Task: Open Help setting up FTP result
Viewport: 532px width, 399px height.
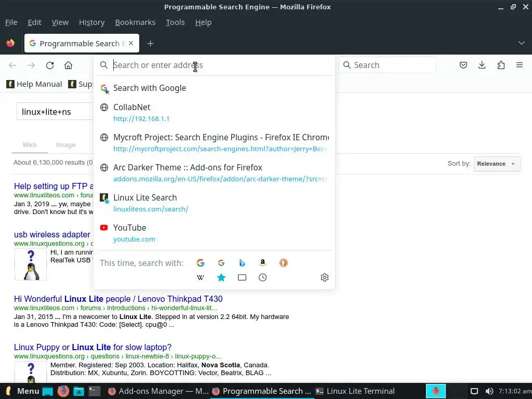Action: 54,187
